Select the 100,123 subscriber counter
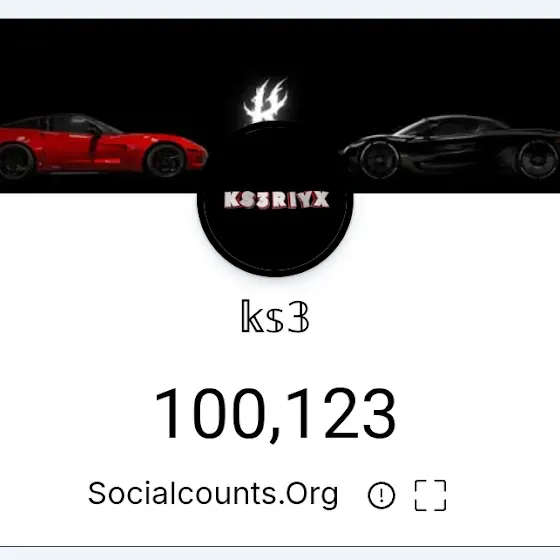The width and height of the screenshot is (560, 560). point(275,414)
